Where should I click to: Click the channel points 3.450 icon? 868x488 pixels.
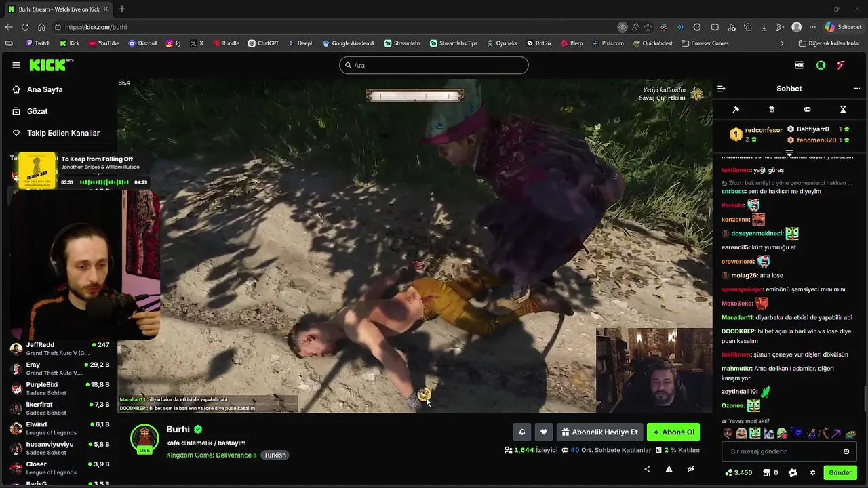tap(738, 472)
